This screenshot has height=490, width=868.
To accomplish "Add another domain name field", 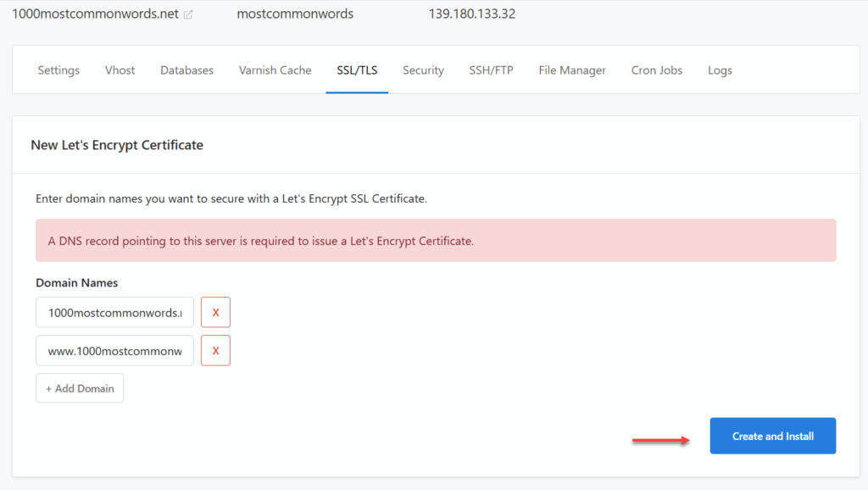I will (80, 387).
